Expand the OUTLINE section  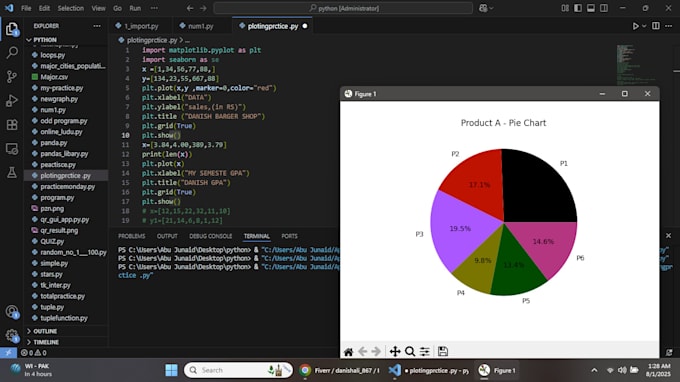[x=45, y=331]
